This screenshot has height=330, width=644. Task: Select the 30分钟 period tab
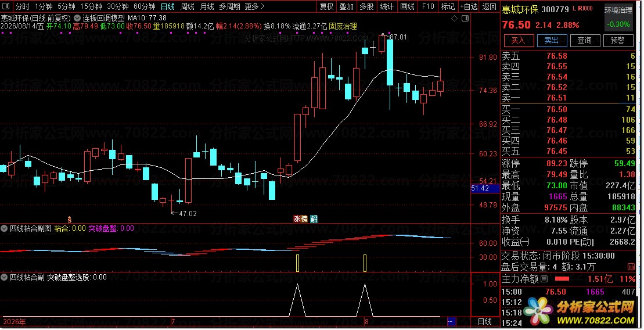[118, 6]
